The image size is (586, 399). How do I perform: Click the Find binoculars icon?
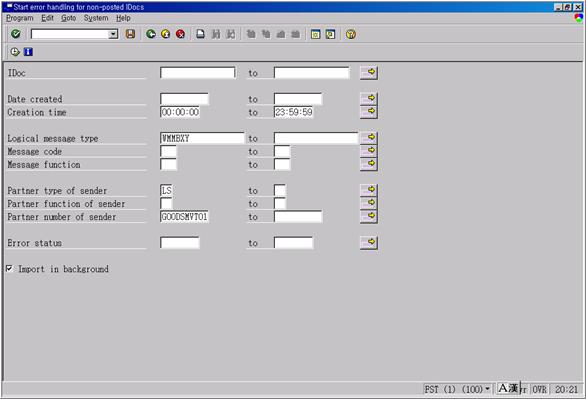216,34
